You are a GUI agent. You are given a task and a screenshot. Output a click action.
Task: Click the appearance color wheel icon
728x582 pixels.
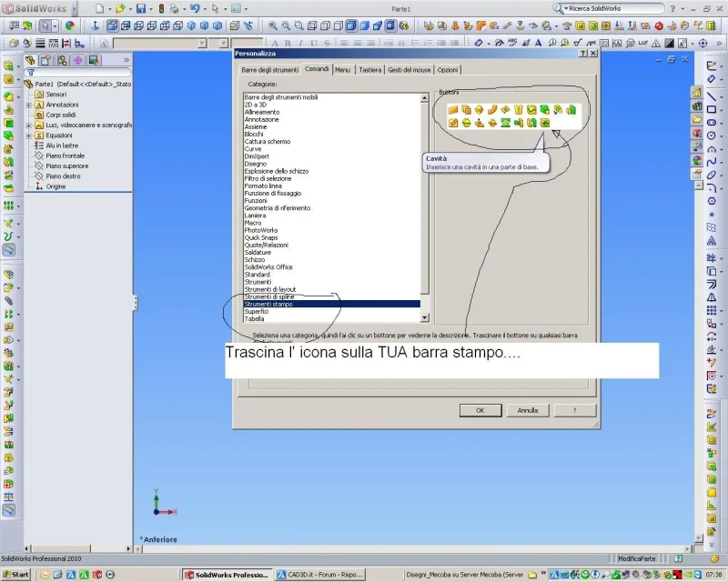[x=70, y=26]
